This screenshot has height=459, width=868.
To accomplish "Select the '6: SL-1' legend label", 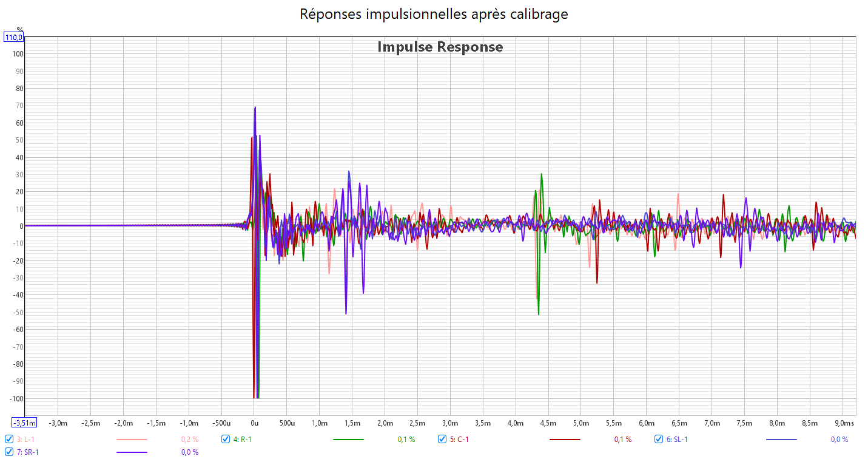I will pyautogui.click(x=677, y=439).
